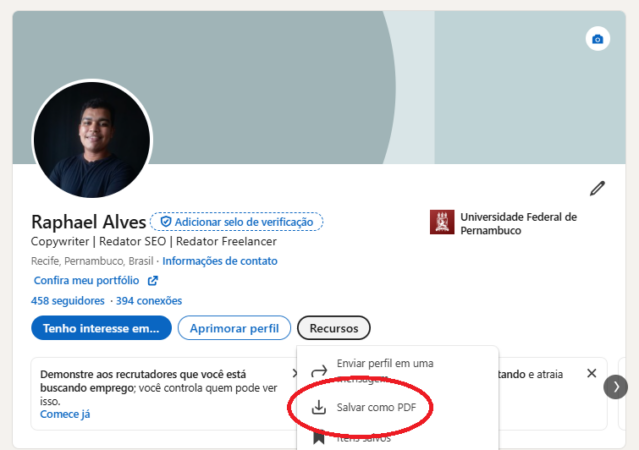
Task: Click the share arrow menu icon
Action: (x=319, y=371)
